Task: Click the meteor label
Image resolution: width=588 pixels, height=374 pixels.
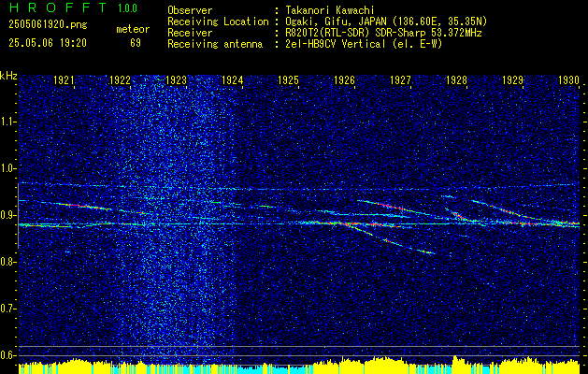Action: [x=133, y=29]
